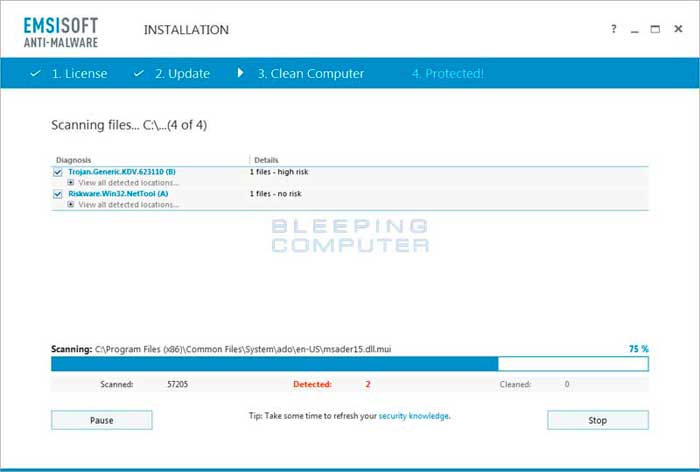Image resolution: width=700 pixels, height=472 pixels.
Task: Select step 3. Clean Computer
Action: click(311, 74)
